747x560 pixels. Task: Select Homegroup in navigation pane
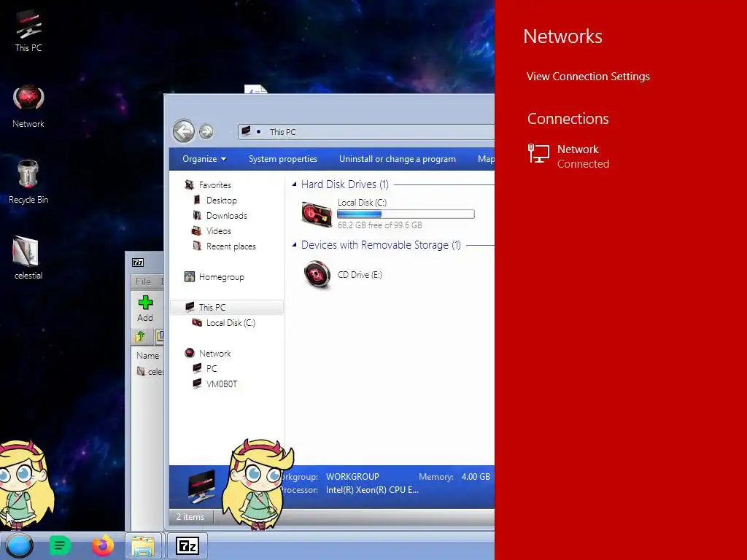pyautogui.click(x=221, y=276)
